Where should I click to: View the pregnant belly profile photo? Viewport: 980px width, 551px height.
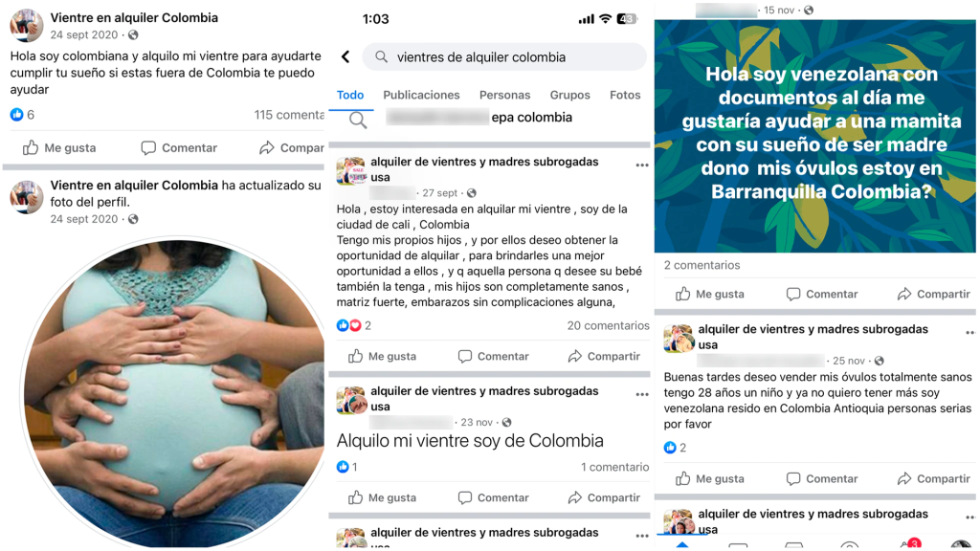click(172, 391)
